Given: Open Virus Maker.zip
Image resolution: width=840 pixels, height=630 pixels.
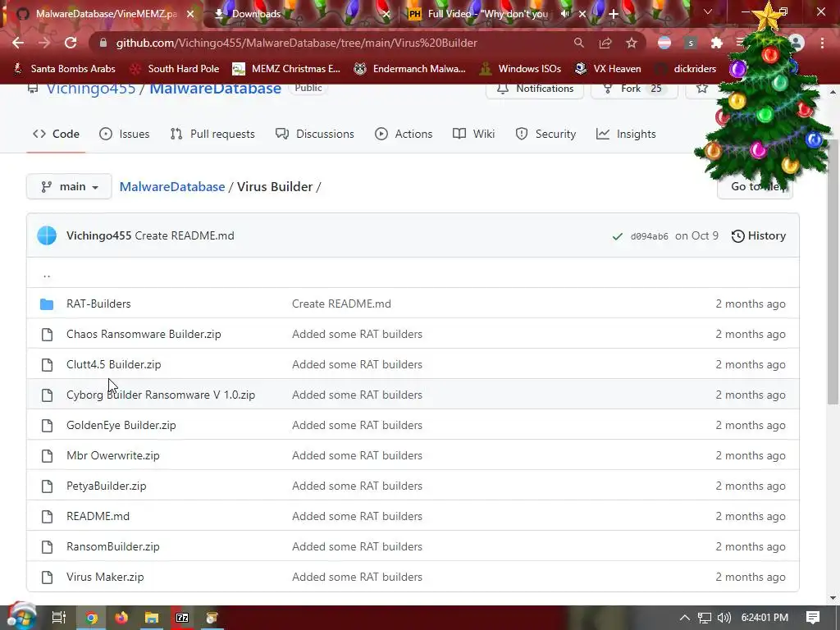Looking at the screenshot, I should coord(105,577).
